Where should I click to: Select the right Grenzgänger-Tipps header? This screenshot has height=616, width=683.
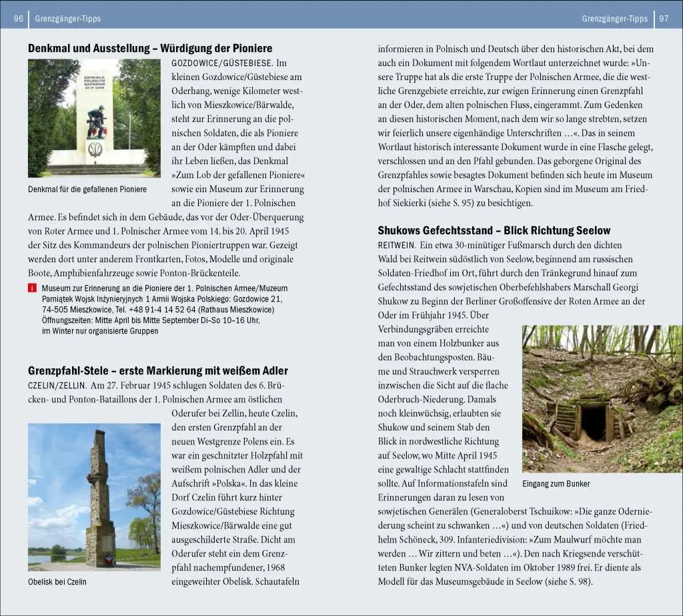614,19
